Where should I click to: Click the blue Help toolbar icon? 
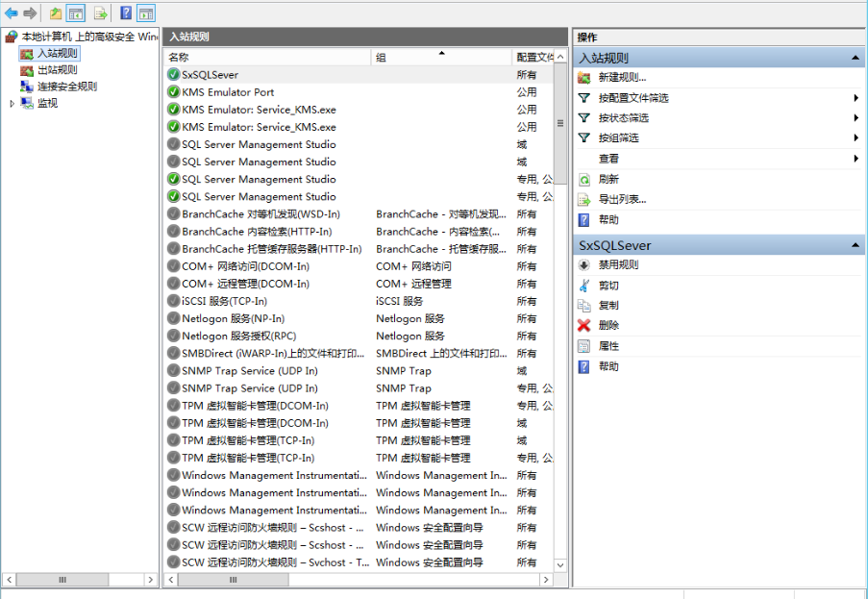(126, 12)
